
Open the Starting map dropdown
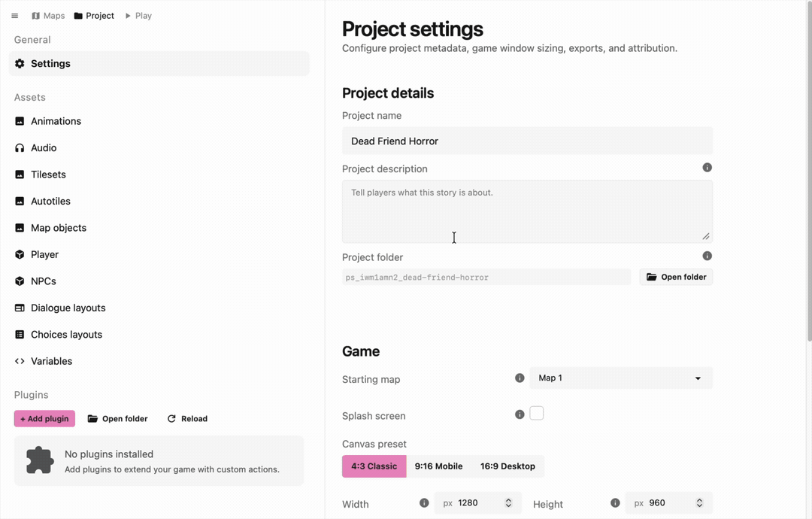coord(621,378)
